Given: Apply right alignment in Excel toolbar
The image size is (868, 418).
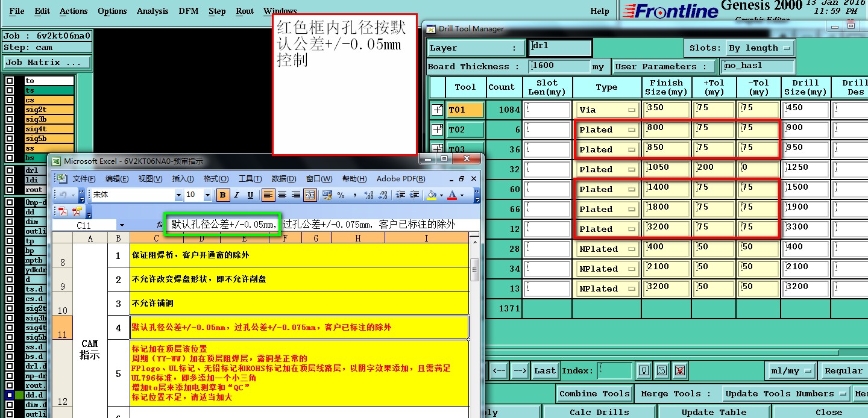Looking at the screenshot, I should click(296, 195).
